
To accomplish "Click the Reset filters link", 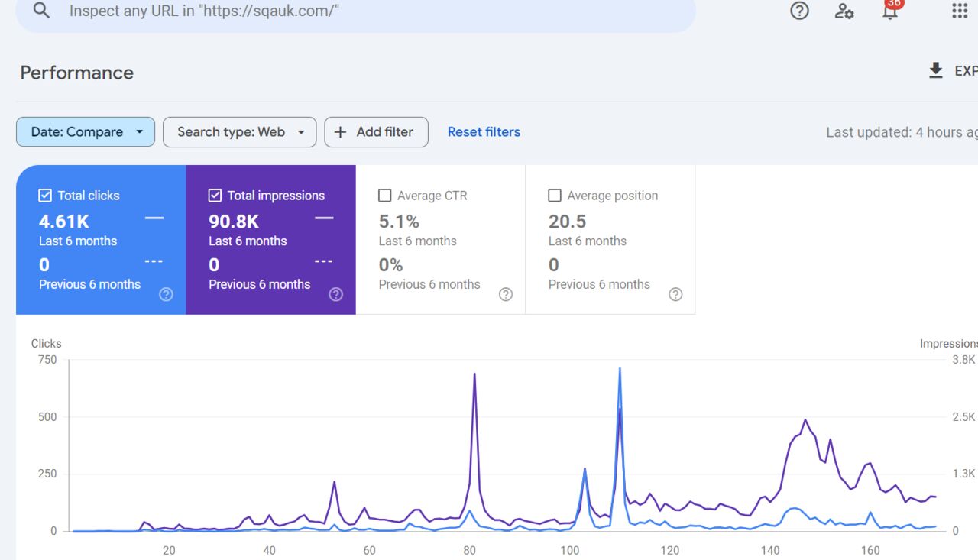I will tap(484, 131).
